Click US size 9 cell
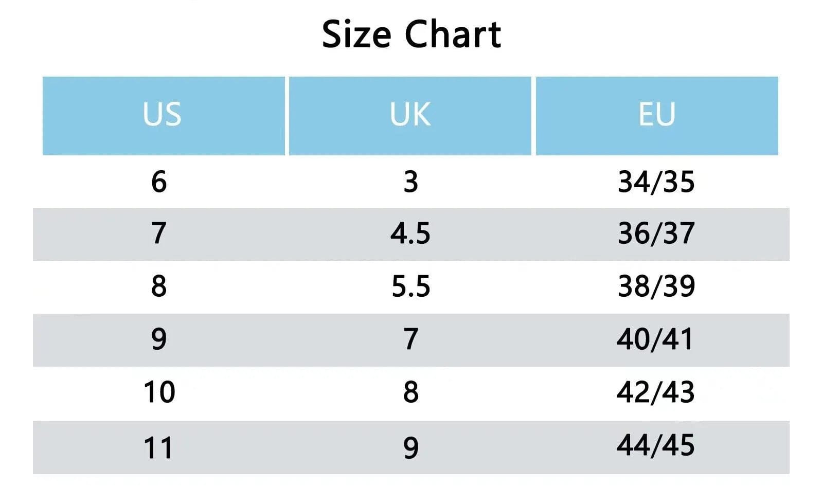Image resolution: width=823 pixels, height=504 pixels. pos(159,339)
